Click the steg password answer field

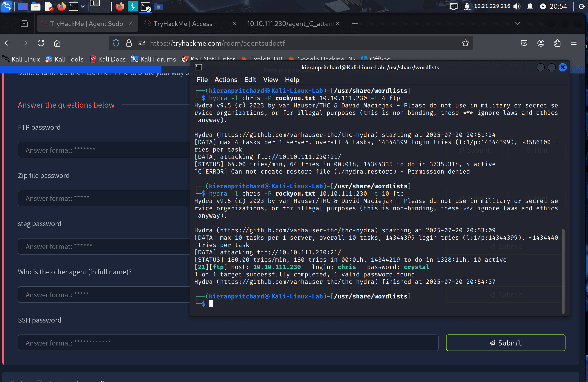pos(104,246)
